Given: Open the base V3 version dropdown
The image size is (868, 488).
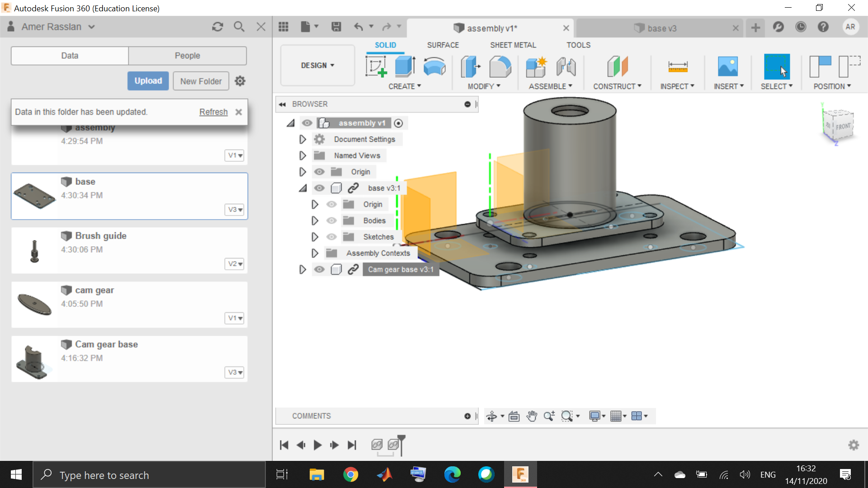Looking at the screenshot, I should (235, 210).
